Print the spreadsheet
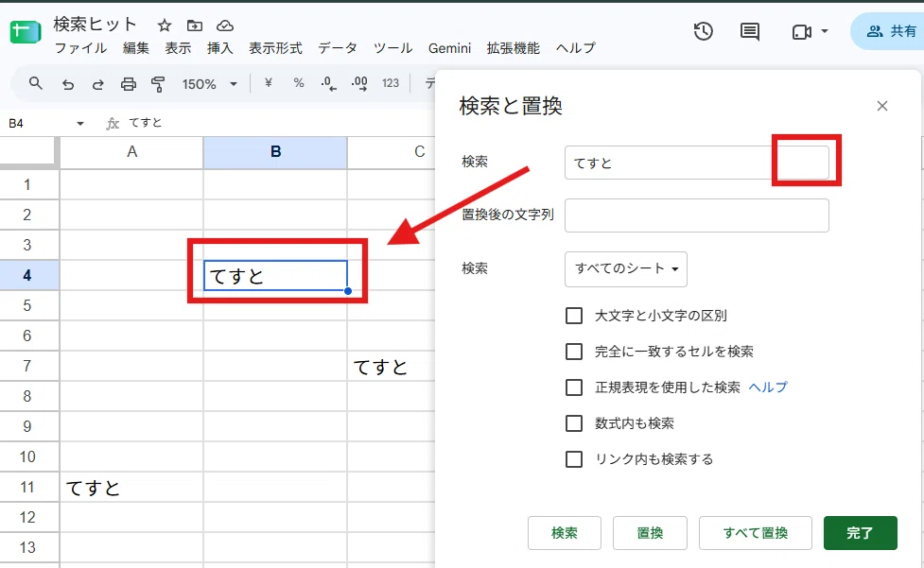 [128, 84]
